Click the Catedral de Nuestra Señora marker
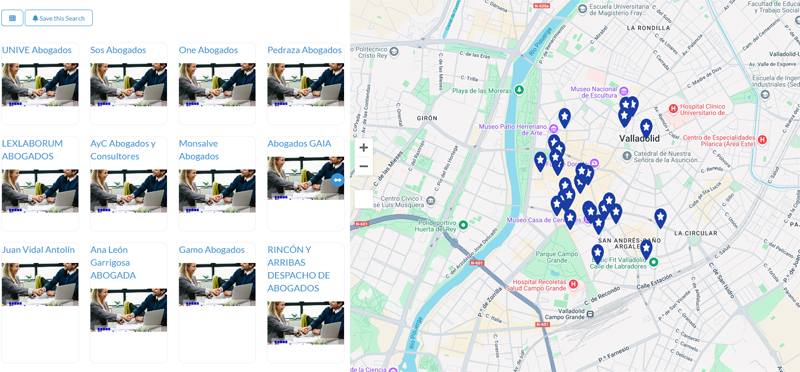 [x=627, y=155]
